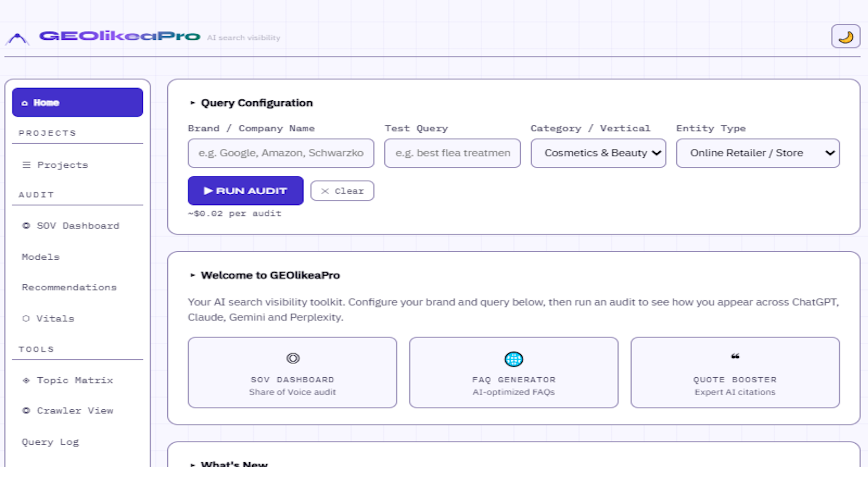Toggle dark mode with the moon icon
This screenshot has height=488, width=868.
click(x=845, y=36)
